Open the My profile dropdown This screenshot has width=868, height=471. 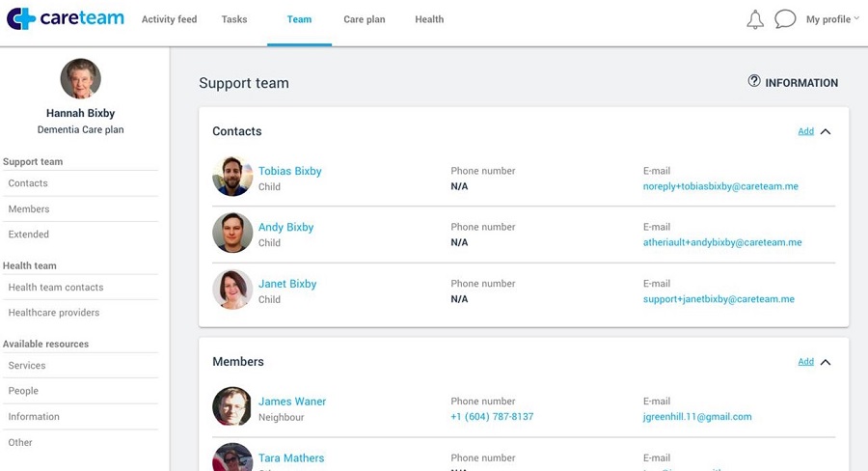click(x=832, y=19)
